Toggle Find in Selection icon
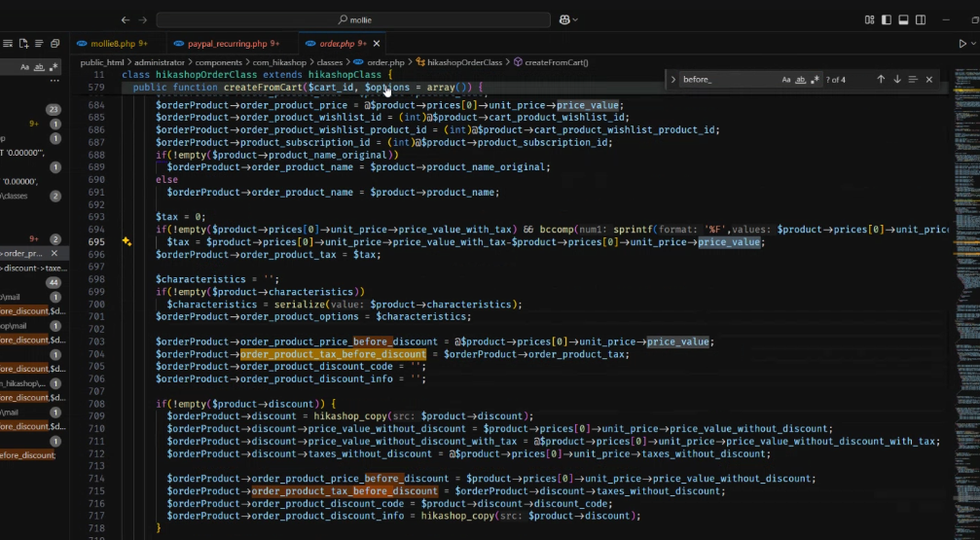 (x=912, y=80)
